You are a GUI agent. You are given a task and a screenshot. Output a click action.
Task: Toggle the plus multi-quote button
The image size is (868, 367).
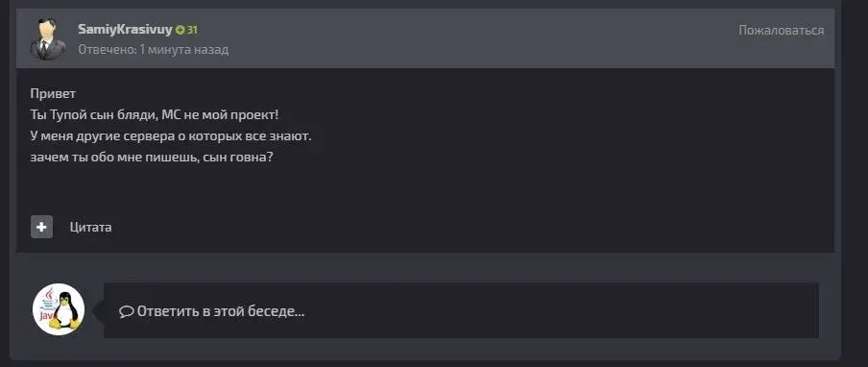41,227
